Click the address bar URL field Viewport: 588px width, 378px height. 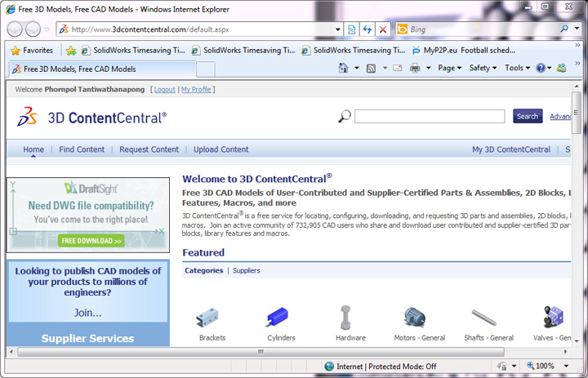pyautogui.click(x=195, y=29)
